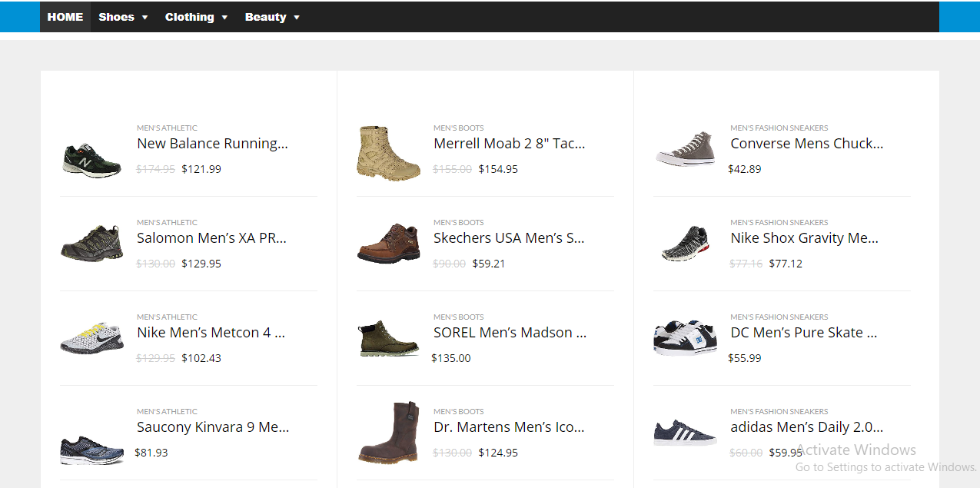Open the SOREL Men's Madson product link
Screen dimensions: 980x488
pos(510,333)
